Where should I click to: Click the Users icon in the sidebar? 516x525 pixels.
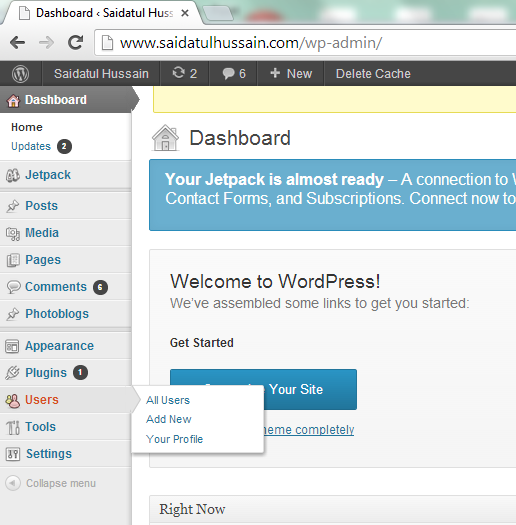(x=13, y=400)
